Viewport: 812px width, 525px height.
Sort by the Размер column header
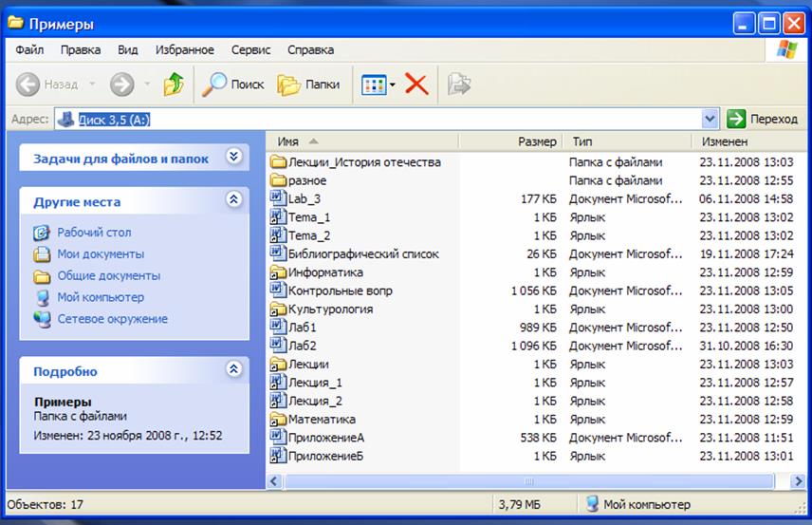(537, 141)
